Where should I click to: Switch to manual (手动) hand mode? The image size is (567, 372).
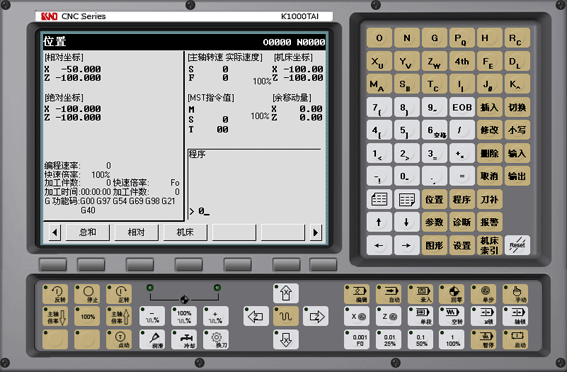point(515,294)
